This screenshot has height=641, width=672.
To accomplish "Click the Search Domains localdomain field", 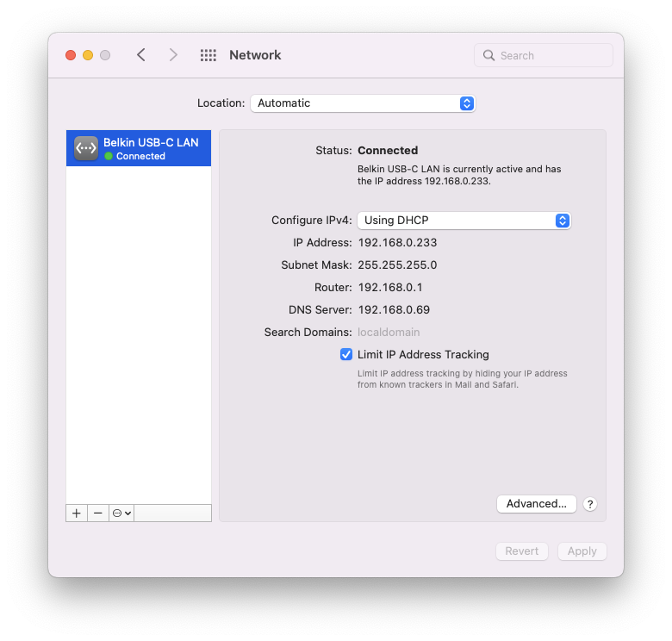I will click(389, 332).
